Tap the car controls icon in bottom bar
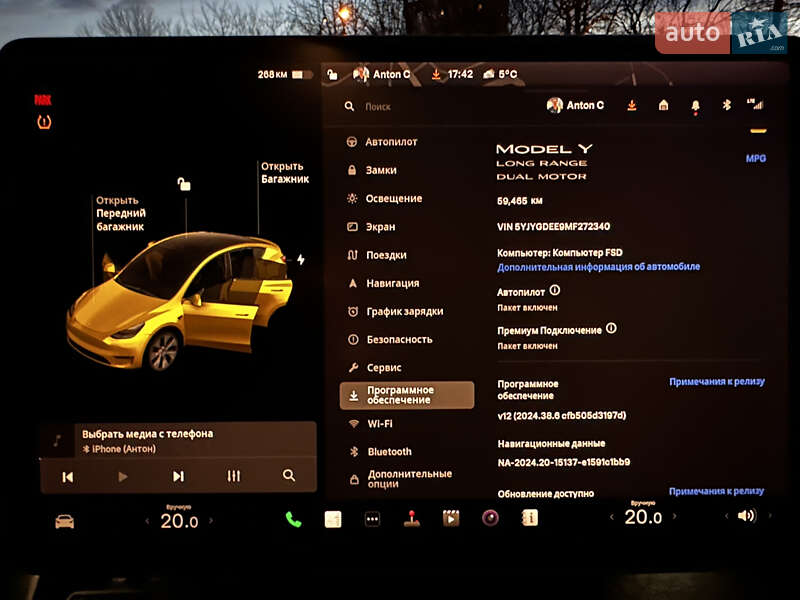800x600 pixels. 65,522
